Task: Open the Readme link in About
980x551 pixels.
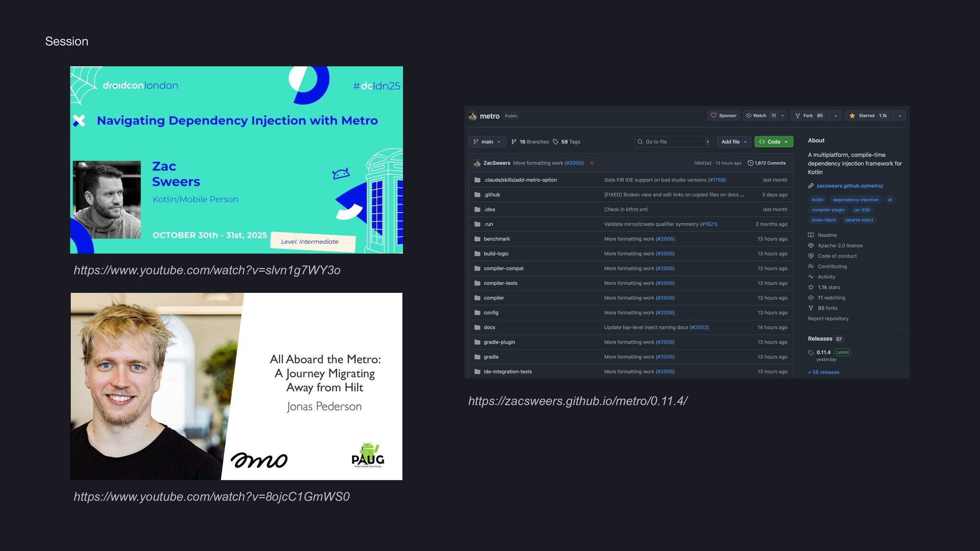Action: tap(827, 235)
